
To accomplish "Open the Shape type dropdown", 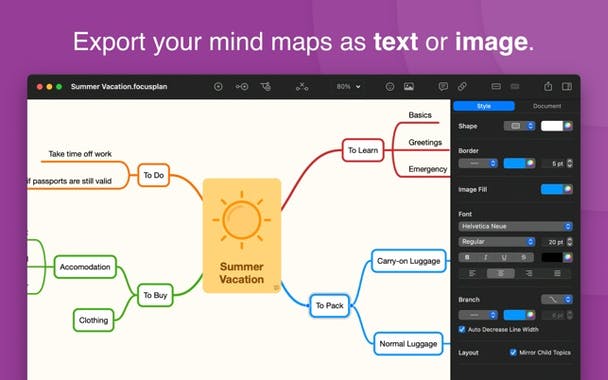I will click(x=519, y=126).
